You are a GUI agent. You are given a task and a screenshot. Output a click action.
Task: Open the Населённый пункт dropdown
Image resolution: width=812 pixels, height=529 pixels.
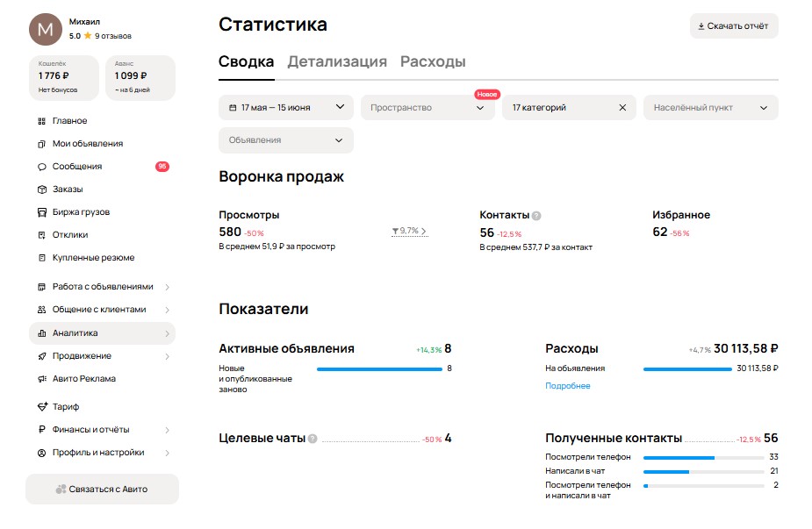(710, 108)
